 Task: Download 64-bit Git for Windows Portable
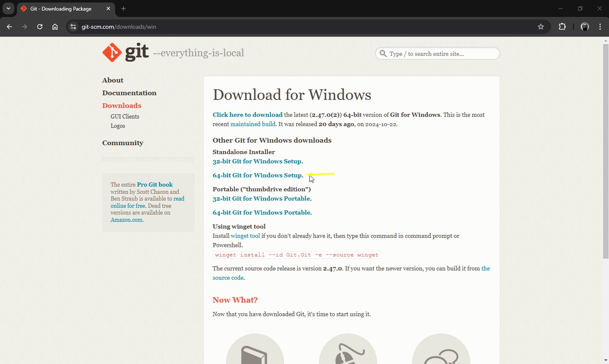click(262, 212)
